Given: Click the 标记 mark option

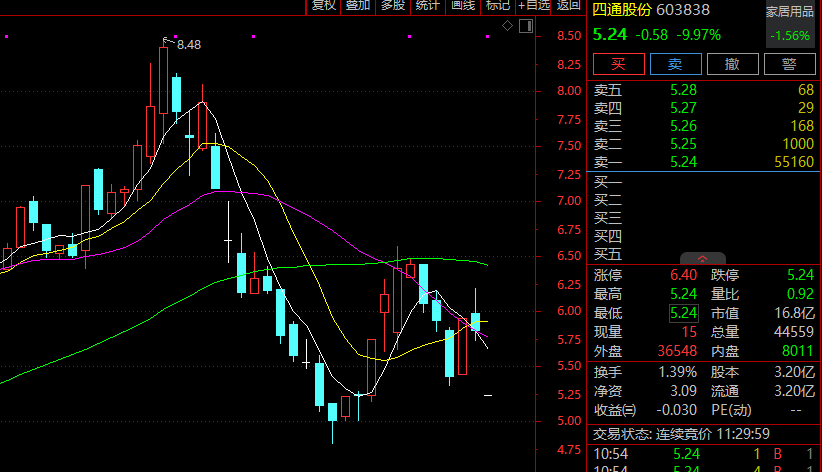Looking at the screenshot, I should click(497, 5).
